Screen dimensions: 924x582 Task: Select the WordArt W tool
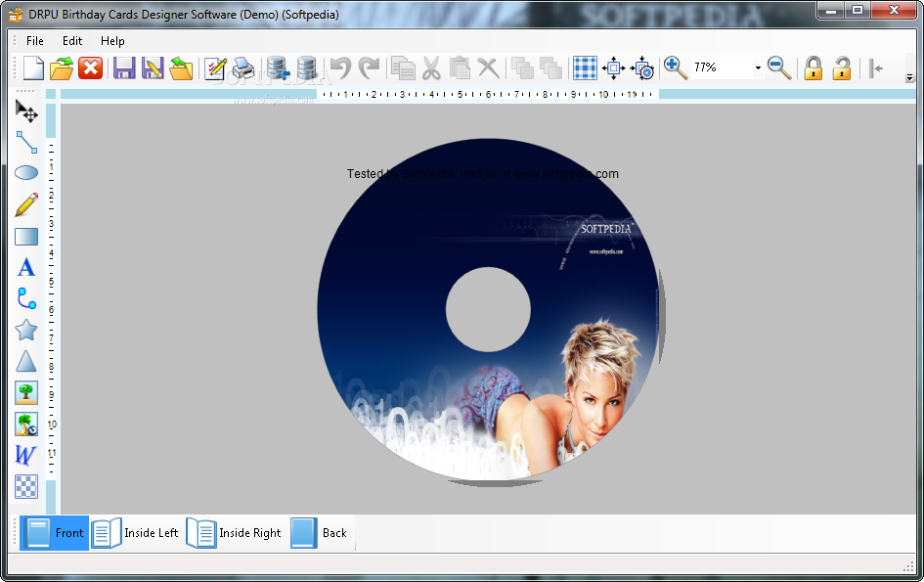pyautogui.click(x=26, y=455)
